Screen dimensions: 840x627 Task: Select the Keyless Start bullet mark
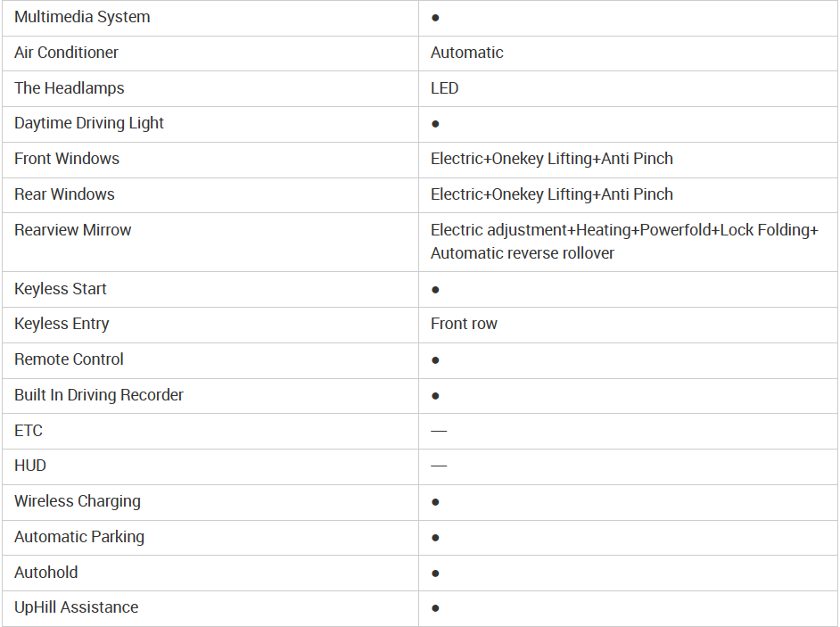pyautogui.click(x=435, y=290)
